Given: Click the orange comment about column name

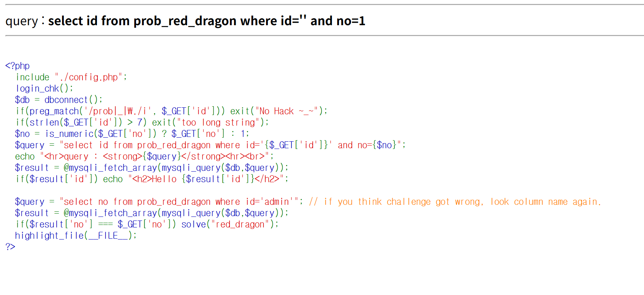Looking at the screenshot, I should pos(455,202).
